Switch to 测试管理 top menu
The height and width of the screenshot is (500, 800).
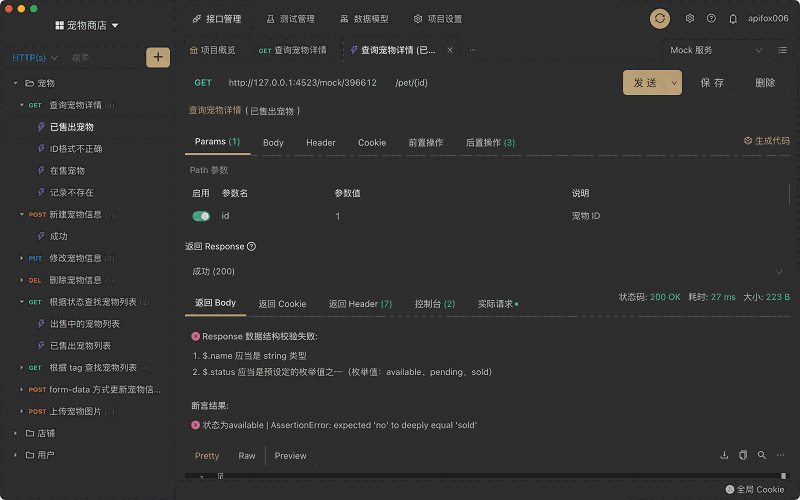290,19
